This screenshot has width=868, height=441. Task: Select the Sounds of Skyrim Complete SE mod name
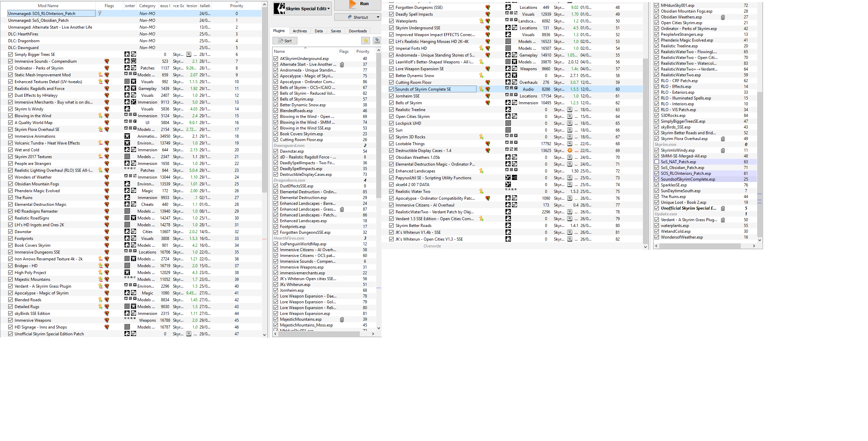[423, 89]
